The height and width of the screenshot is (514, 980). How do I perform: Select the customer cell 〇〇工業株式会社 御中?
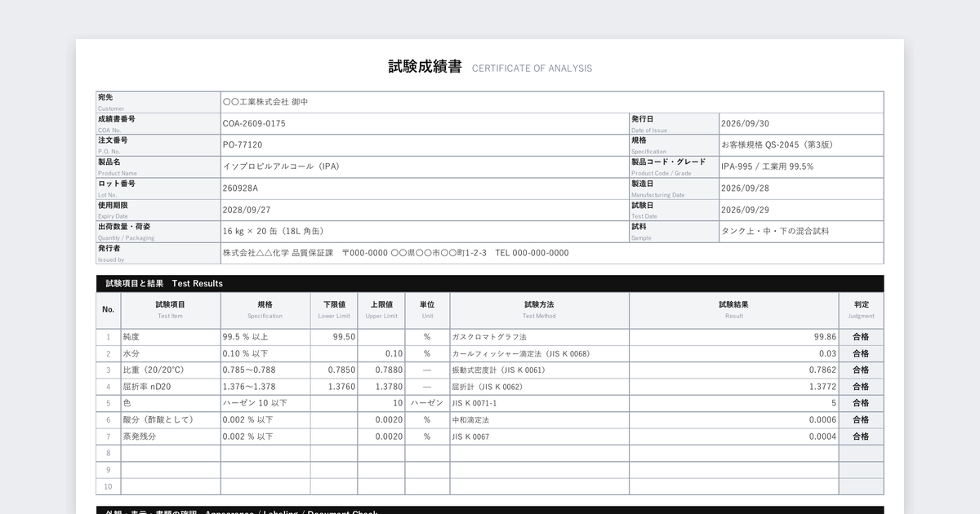click(x=552, y=102)
